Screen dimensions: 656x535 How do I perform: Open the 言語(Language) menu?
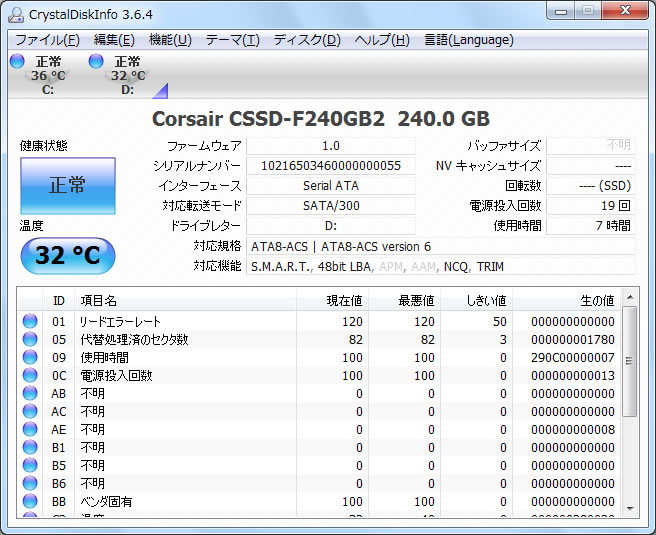(x=469, y=40)
